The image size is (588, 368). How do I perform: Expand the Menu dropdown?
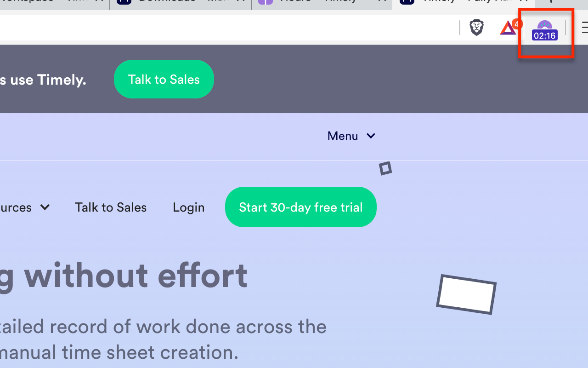(x=352, y=136)
